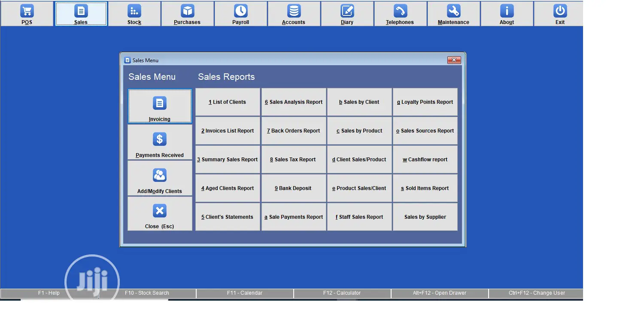Open Client's Statements report
This screenshot has width=644, height=326.
click(228, 217)
